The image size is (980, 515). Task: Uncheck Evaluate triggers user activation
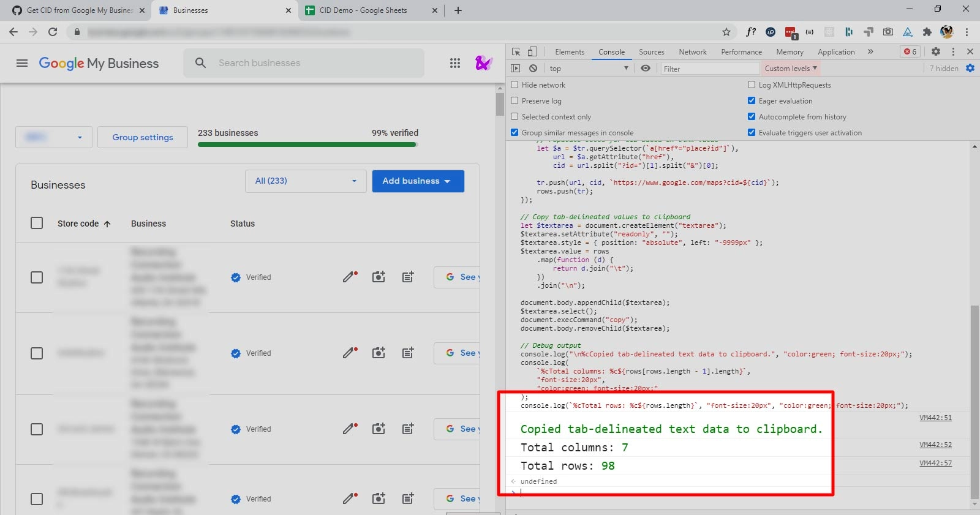pyautogui.click(x=752, y=132)
